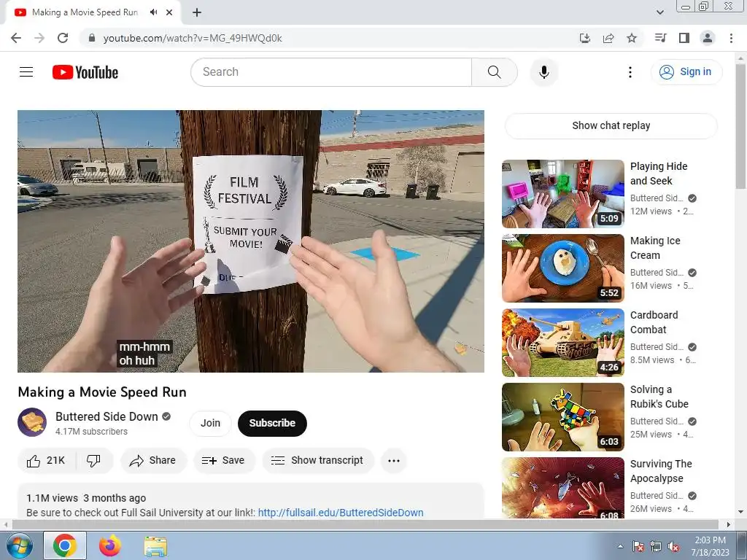Image resolution: width=747 pixels, height=560 pixels.
Task: Share this page from the address bar
Action: (608, 38)
